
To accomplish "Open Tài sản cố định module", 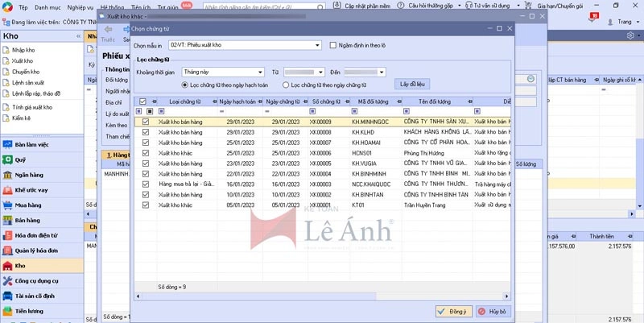I will (x=33, y=296).
